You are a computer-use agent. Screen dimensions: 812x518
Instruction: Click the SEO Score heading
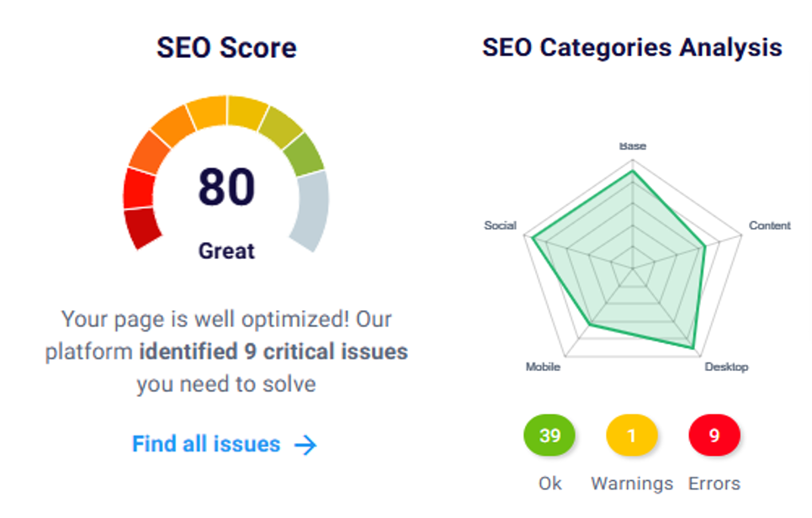tap(226, 48)
